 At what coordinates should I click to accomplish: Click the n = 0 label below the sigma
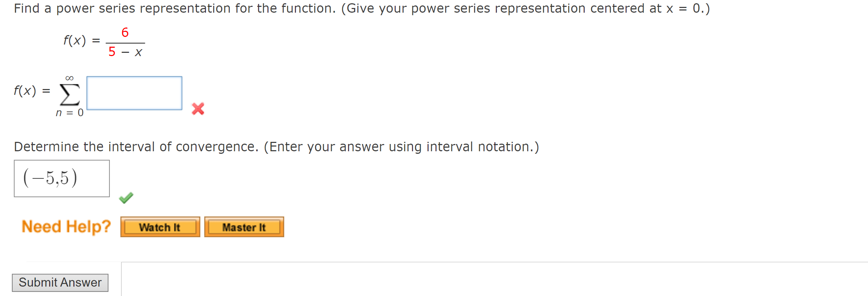point(70,113)
